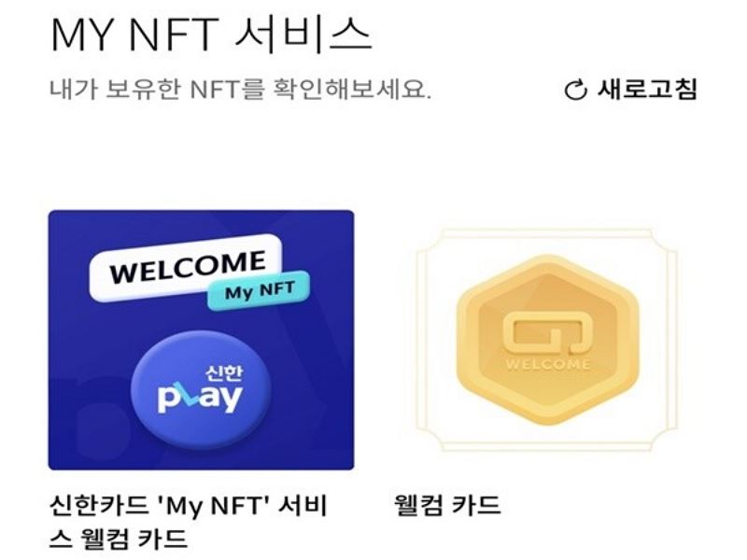Click the 서비스 word in the page title
747x560 pixels.
pos(303,35)
